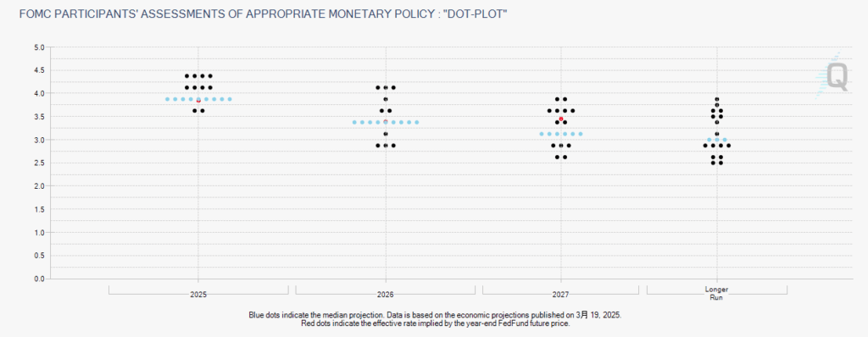868x337 pixels.
Task: Click the lone black 2026 dot just above 3.0
Action: click(x=386, y=134)
